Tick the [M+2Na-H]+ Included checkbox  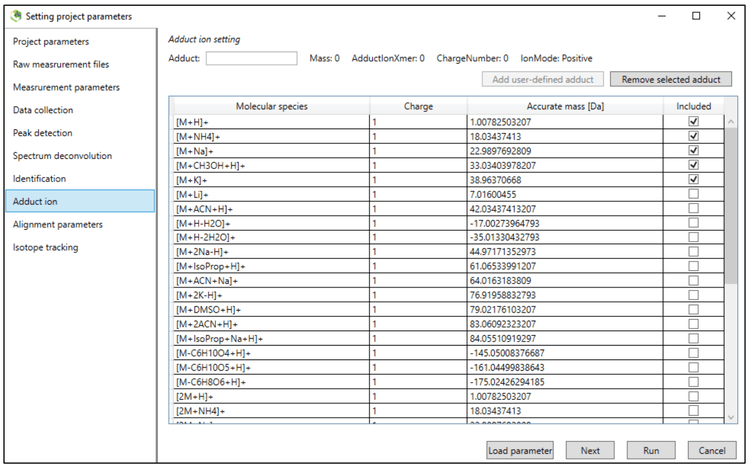click(693, 252)
